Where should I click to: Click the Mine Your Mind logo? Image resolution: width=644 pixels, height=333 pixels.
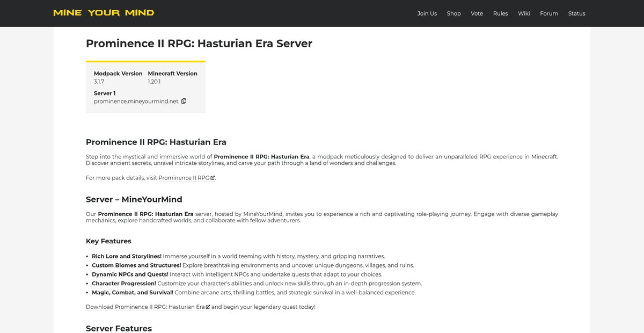(104, 13)
